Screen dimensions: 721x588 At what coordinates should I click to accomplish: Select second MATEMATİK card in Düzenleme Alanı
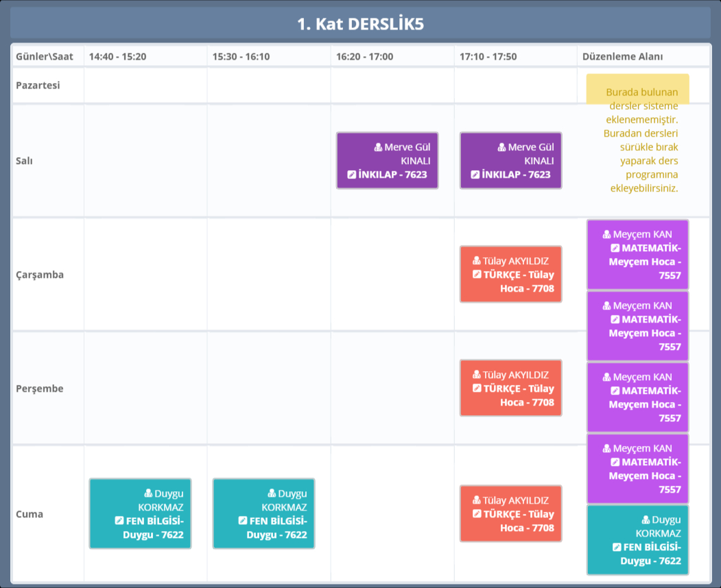[x=637, y=326]
